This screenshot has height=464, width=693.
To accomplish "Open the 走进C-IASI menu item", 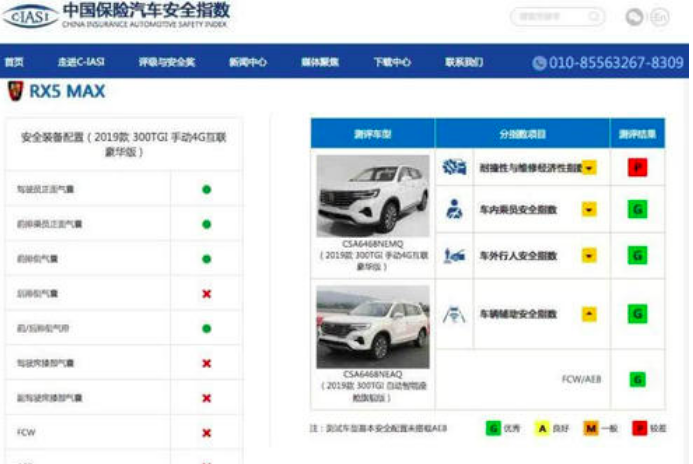I will point(81,62).
